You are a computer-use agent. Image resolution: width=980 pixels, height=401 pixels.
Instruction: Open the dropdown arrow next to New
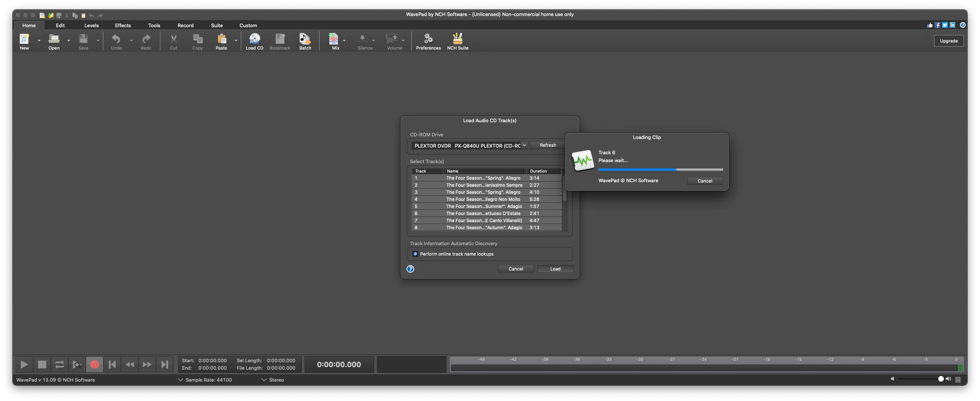[x=39, y=40]
